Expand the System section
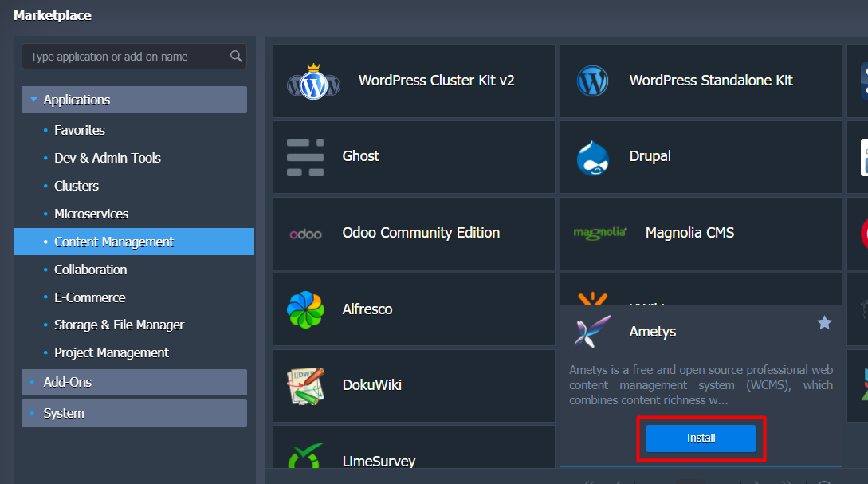 tap(134, 413)
